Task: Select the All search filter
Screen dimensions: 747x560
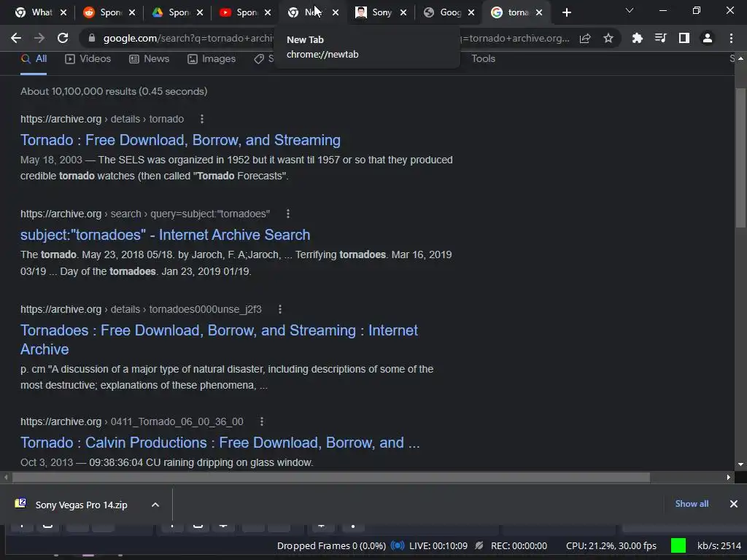Action: point(34,58)
